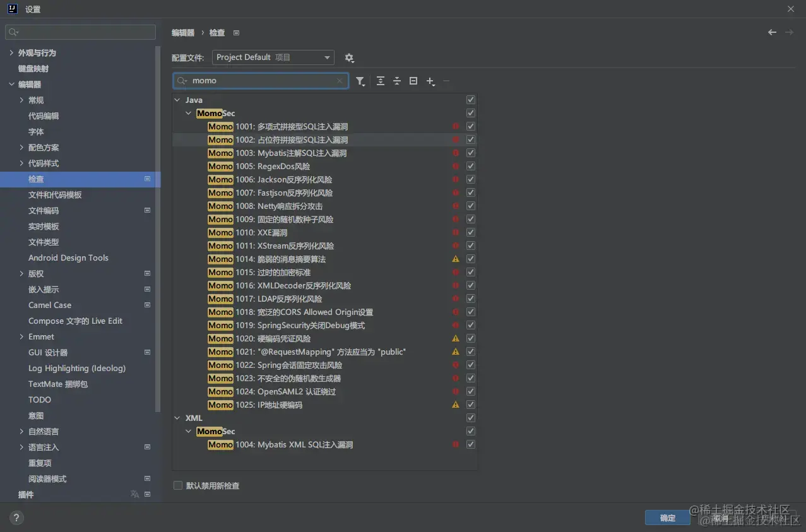The image size is (806, 532).
Task: Disable the XML MomoSec group checkbox
Action: point(470,431)
